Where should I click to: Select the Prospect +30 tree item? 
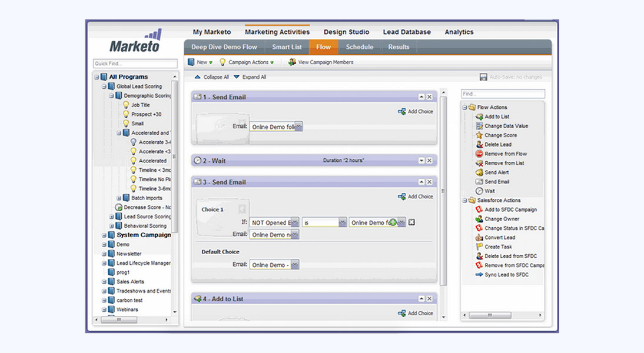point(146,114)
